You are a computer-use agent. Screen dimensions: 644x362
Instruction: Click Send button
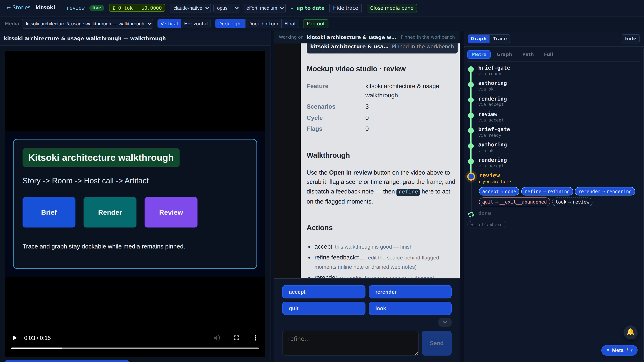click(437, 343)
